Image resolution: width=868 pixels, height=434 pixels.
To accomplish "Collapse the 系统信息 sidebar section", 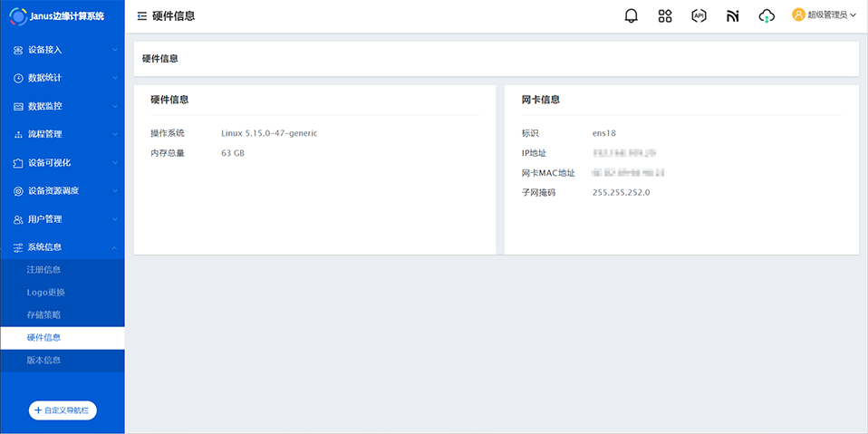I will [62, 247].
